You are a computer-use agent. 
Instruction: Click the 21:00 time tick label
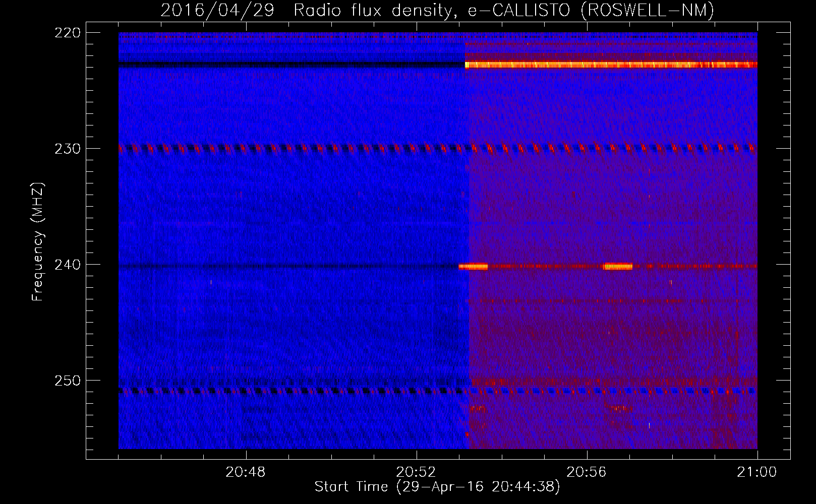click(x=757, y=472)
